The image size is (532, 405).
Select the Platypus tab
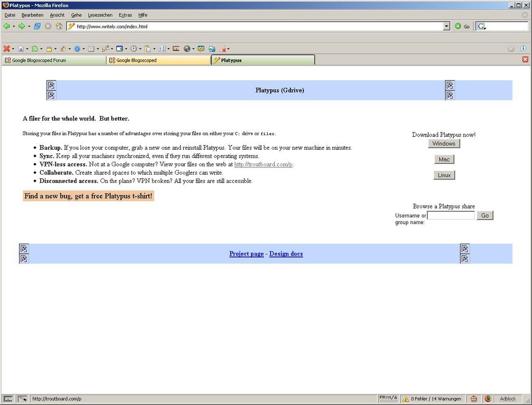(x=263, y=60)
